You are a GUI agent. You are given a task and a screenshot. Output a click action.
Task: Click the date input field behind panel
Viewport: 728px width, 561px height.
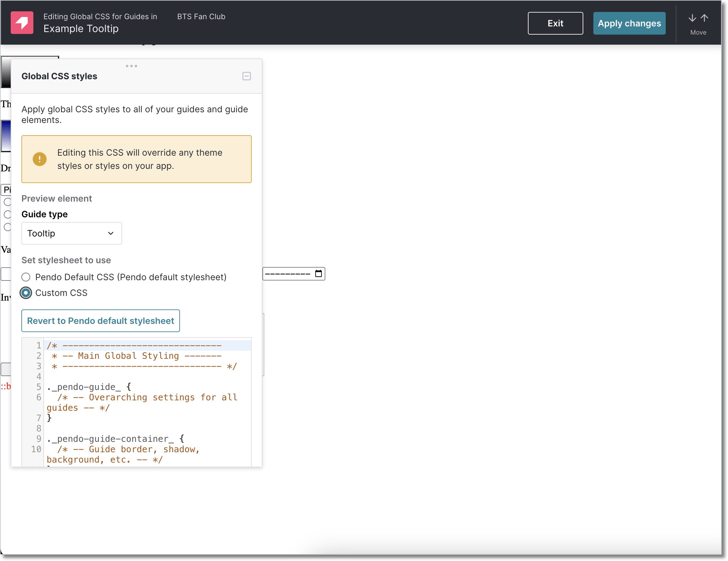(294, 274)
